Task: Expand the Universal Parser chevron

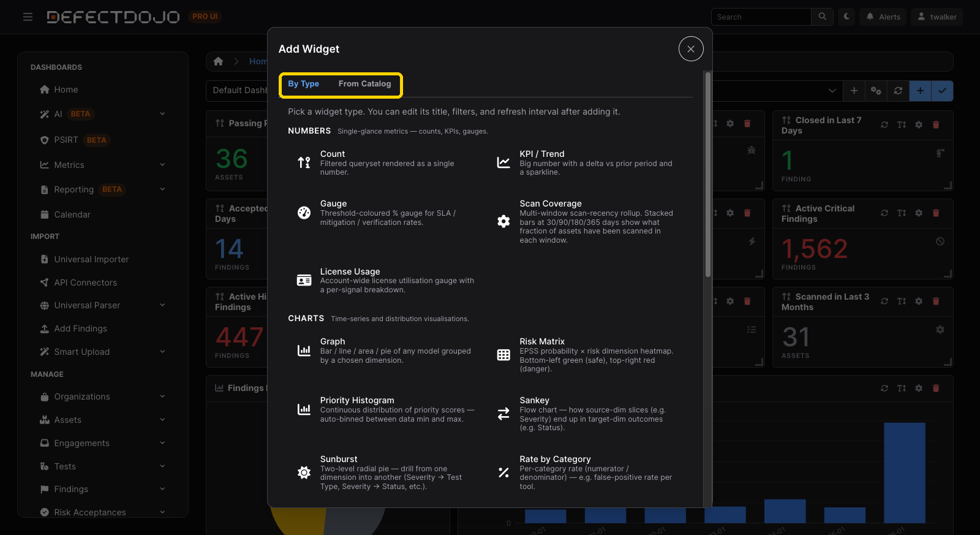Action: pyautogui.click(x=162, y=305)
